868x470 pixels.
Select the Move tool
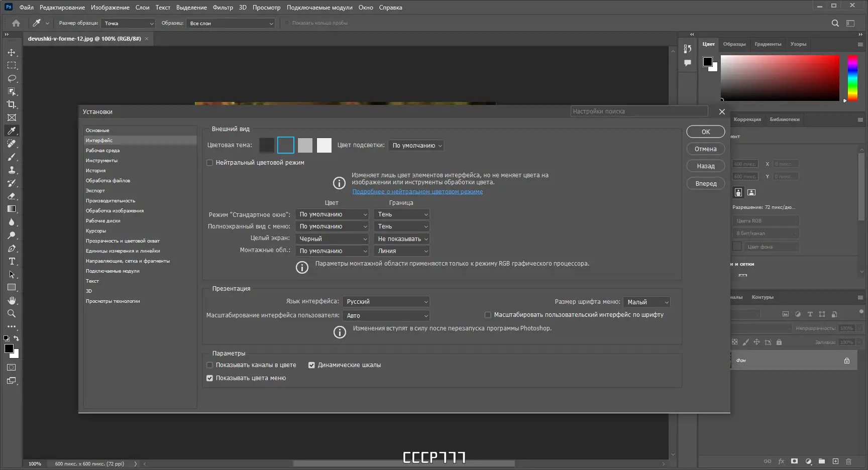[x=12, y=52]
